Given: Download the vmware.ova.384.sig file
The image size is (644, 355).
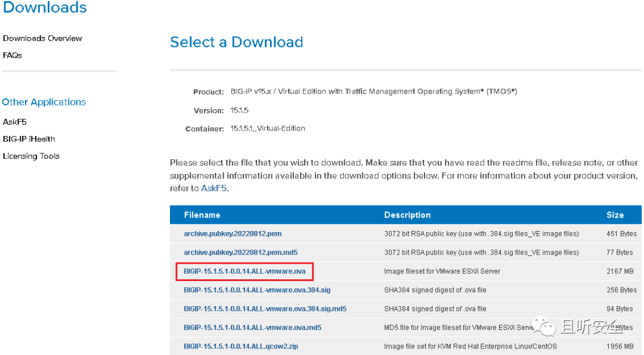Looking at the screenshot, I should pos(257,290).
